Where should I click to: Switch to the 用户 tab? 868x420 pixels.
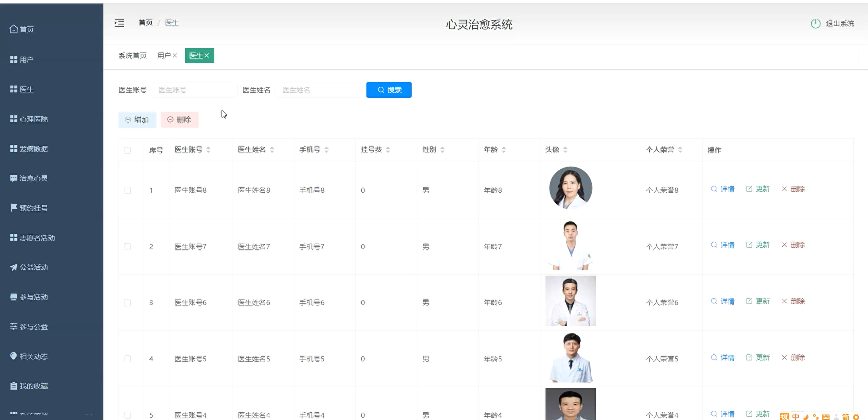click(164, 56)
